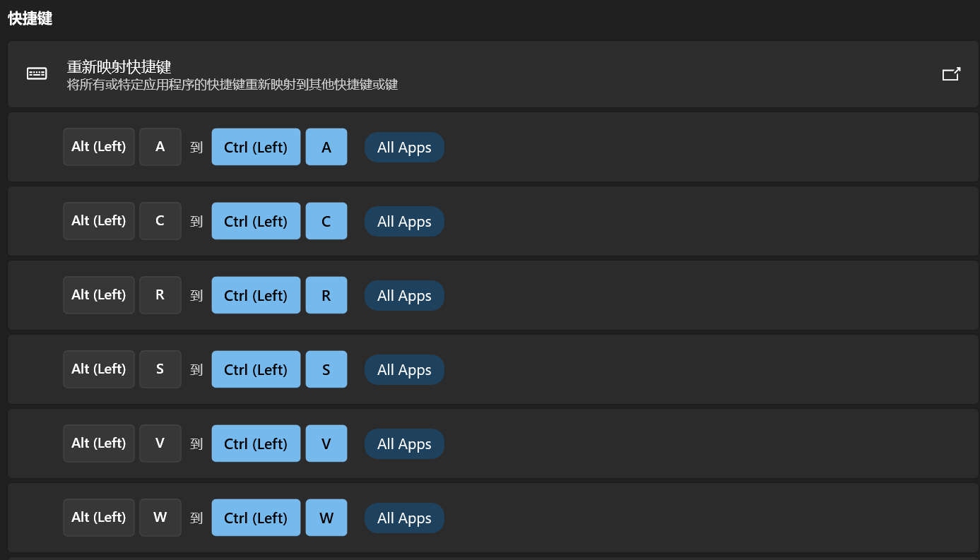This screenshot has width=980, height=560.
Task: Click the source R key chip
Action: coord(160,295)
